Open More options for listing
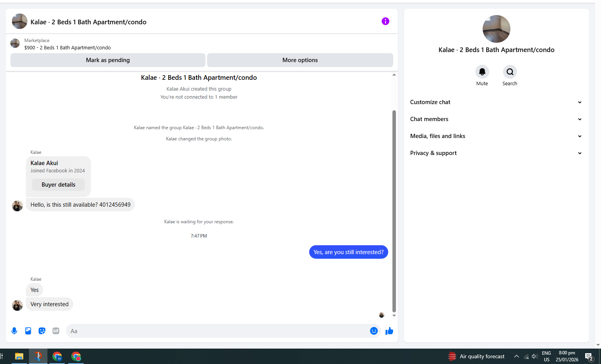The image size is (601, 364). 300,60
